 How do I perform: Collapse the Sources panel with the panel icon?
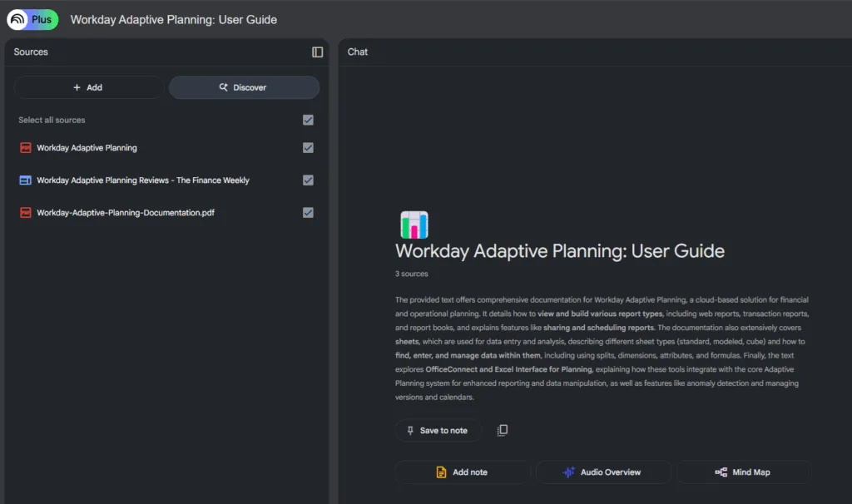(317, 52)
